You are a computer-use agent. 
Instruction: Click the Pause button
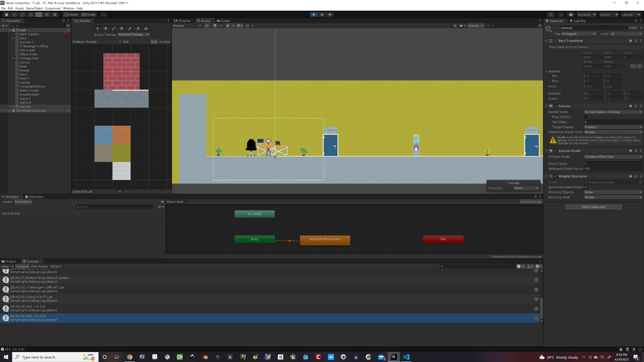(322, 14)
